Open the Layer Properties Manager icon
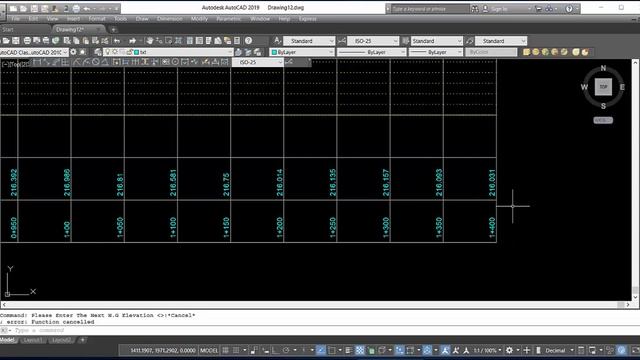This screenshot has width=640, height=360. click(x=98, y=52)
